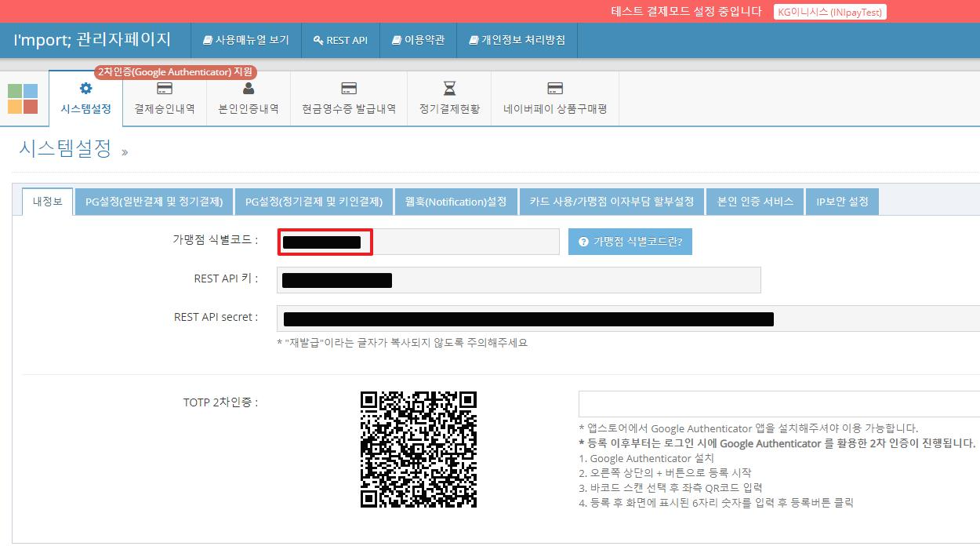This screenshot has height=557, width=980.
Task: Switch to PG설정(정기결제 및 키인결제) tab
Action: [x=314, y=202]
